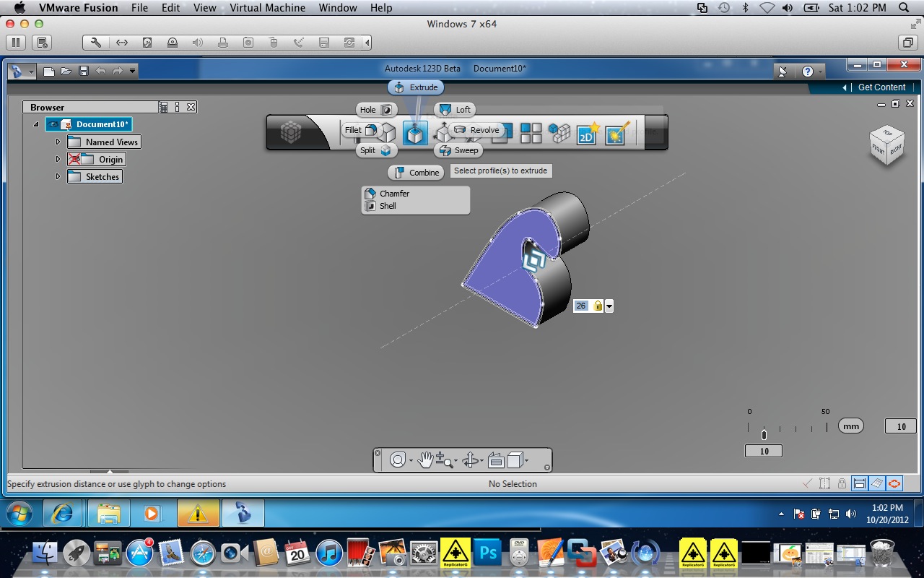Open VMware Virtual Machine menu
This screenshot has width=924, height=578.
(267, 8)
